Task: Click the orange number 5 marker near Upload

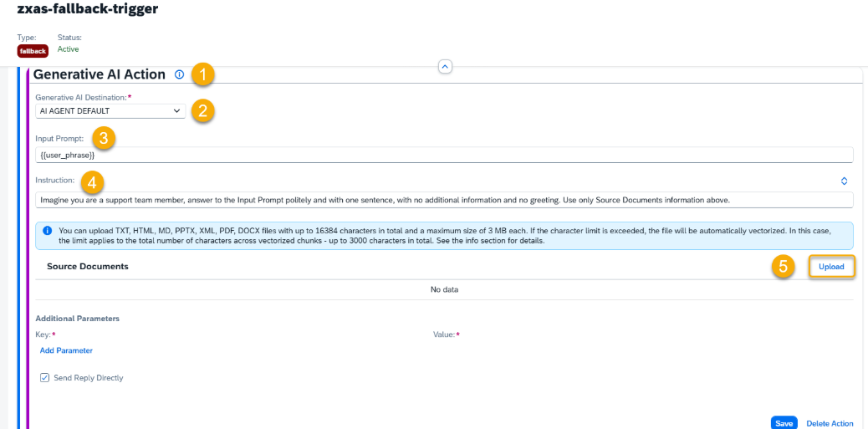Action: coord(783,267)
